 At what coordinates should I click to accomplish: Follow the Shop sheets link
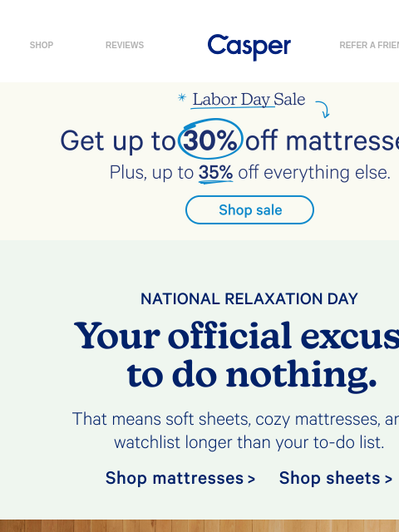click(x=336, y=478)
